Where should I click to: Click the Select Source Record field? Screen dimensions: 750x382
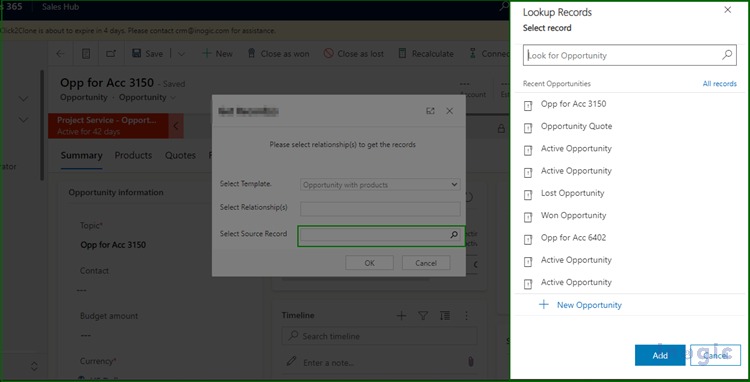380,235
